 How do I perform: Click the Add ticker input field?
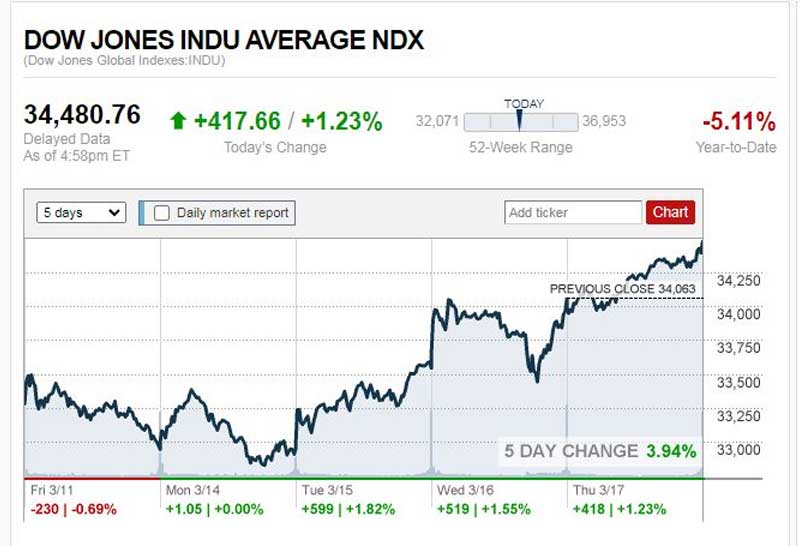coord(573,212)
